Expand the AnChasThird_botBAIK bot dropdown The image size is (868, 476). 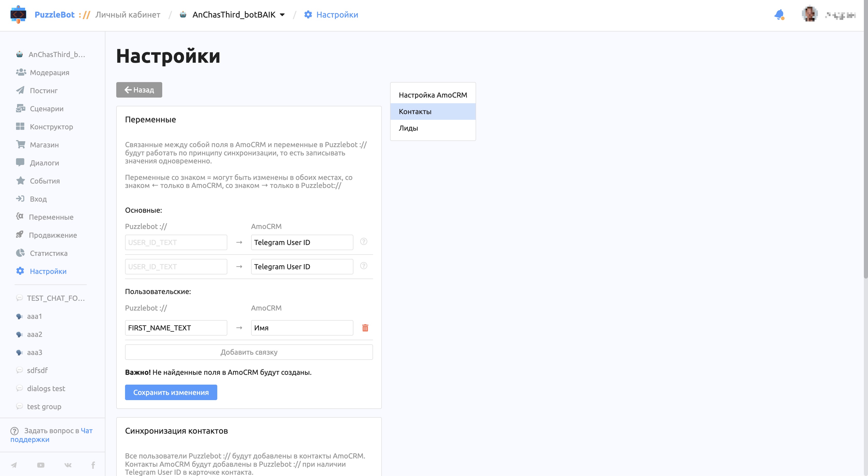(282, 15)
